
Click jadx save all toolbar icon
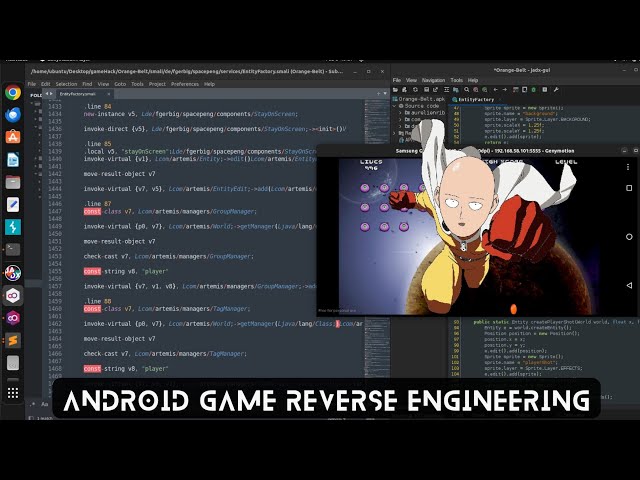(x=427, y=90)
